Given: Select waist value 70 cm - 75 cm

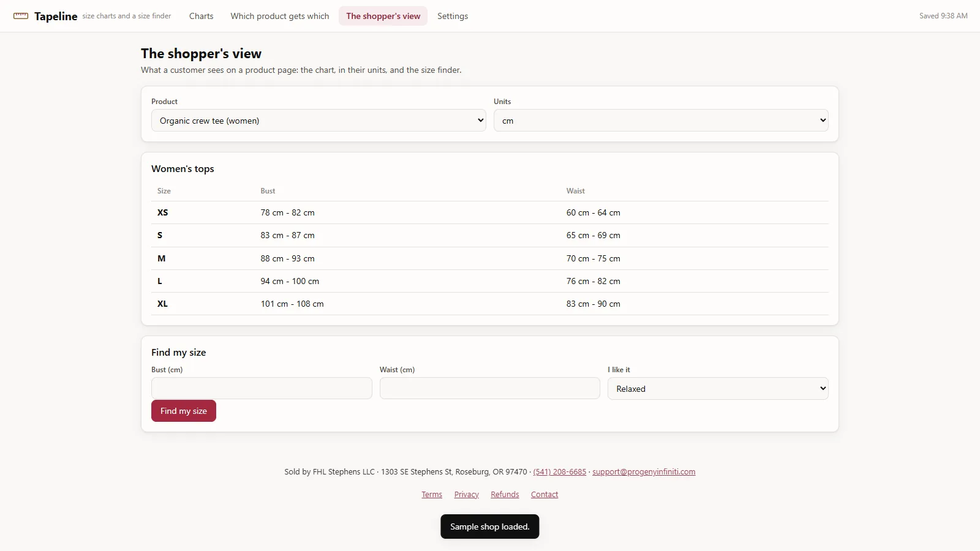Looking at the screenshot, I should (x=593, y=258).
